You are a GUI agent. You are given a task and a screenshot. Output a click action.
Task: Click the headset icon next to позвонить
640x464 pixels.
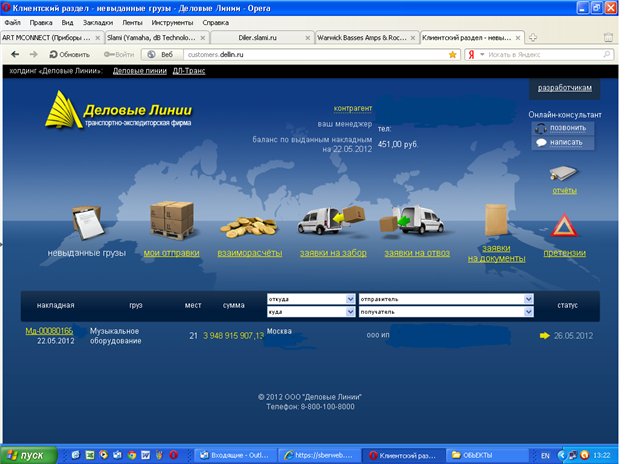tap(541, 128)
